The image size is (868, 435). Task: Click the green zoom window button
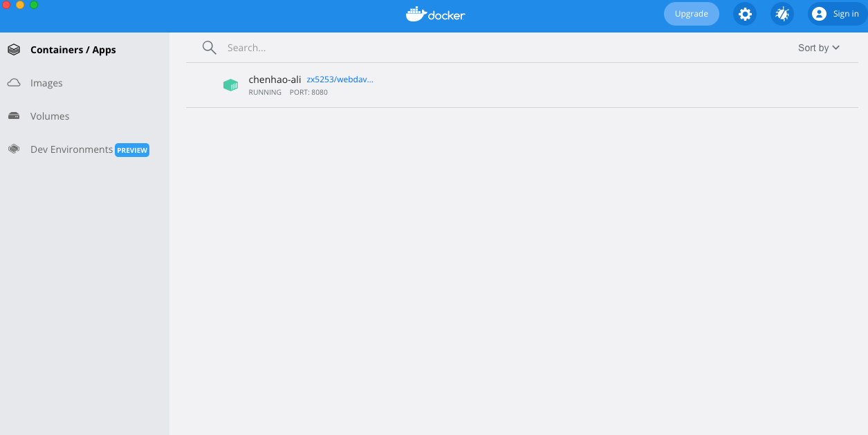[34, 5]
